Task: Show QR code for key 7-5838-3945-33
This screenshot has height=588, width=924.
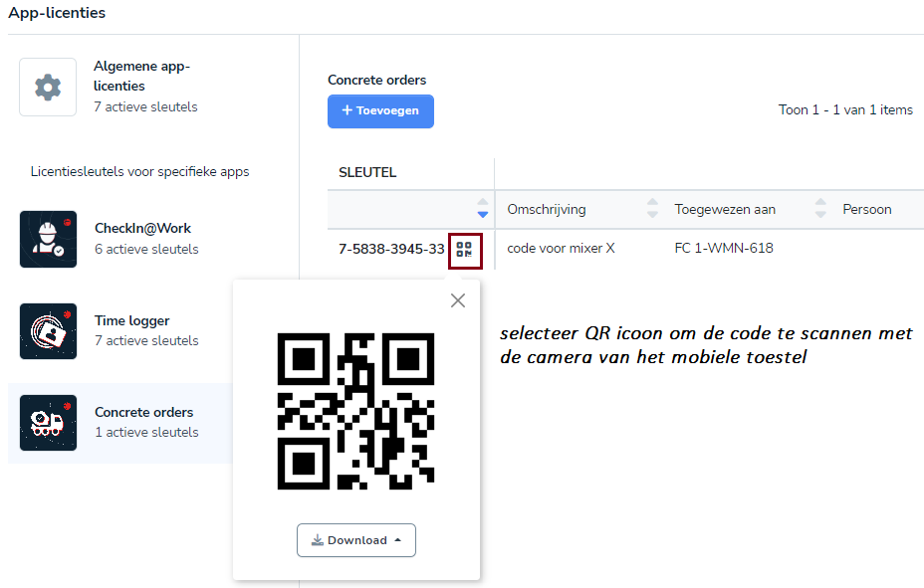Action: 465,250
